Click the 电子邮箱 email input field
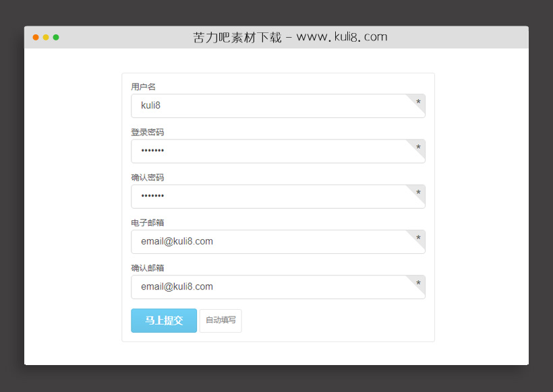The height and width of the screenshot is (392, 553). [x=270, y=241]
